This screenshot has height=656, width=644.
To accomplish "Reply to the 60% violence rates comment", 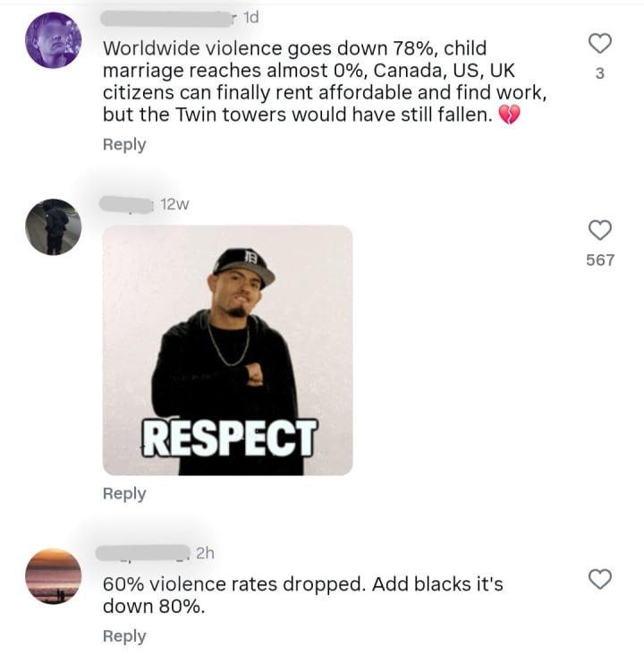I will click(x=124, y=636).
